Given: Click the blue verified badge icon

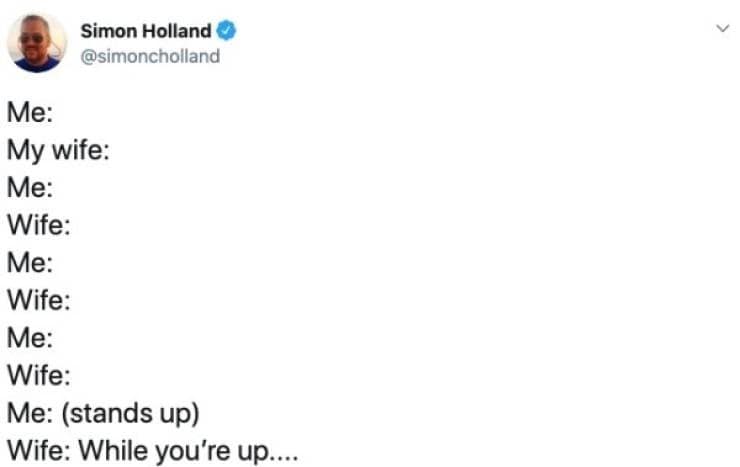Looking at the screenshot, I should tap(228, 32).
